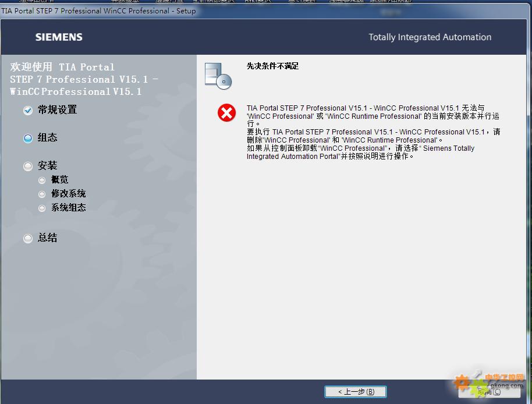The height and width of the screenshot is (404, 532).
Task: Click the 修改系统 sub-step indicator
Action: [x=42, y=194]
